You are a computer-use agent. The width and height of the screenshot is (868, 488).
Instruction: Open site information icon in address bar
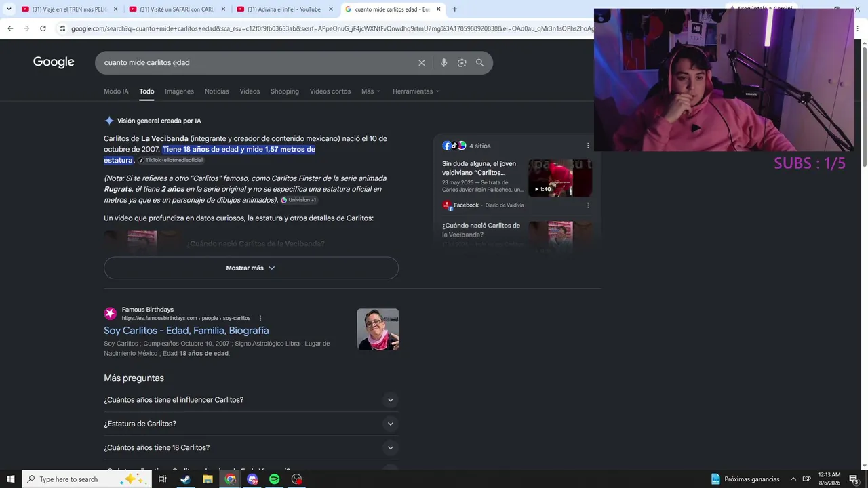click(62, 28)
